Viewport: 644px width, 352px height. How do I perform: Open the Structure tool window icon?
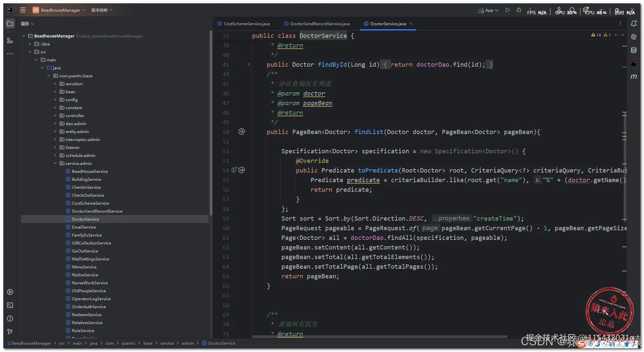10,40
